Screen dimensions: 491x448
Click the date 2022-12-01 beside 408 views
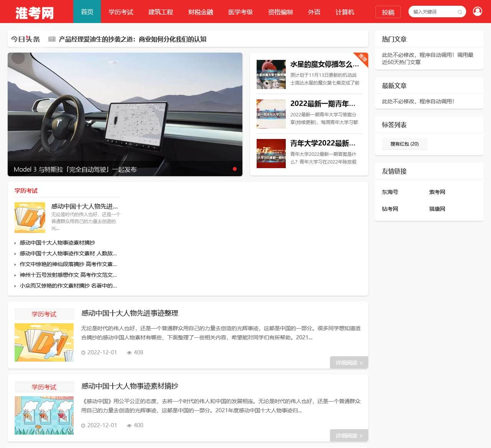click(102, 352)
